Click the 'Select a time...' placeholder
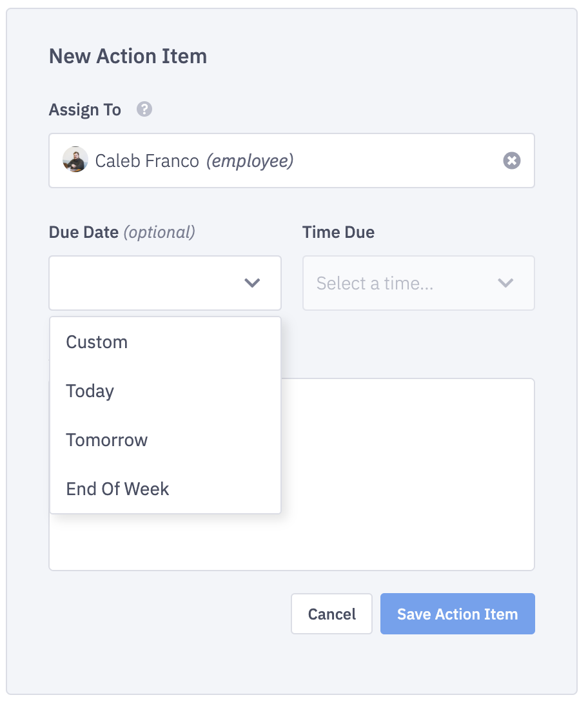 point(375,283)
